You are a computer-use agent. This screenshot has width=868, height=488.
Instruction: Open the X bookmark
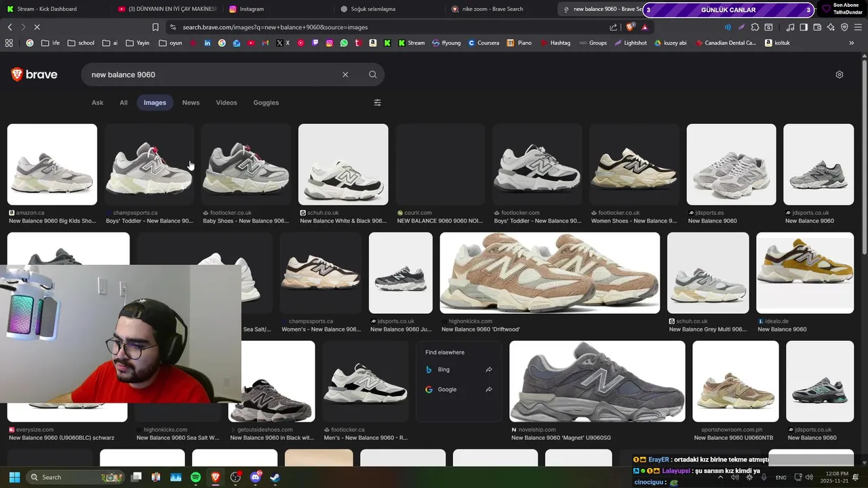[283, 43]
